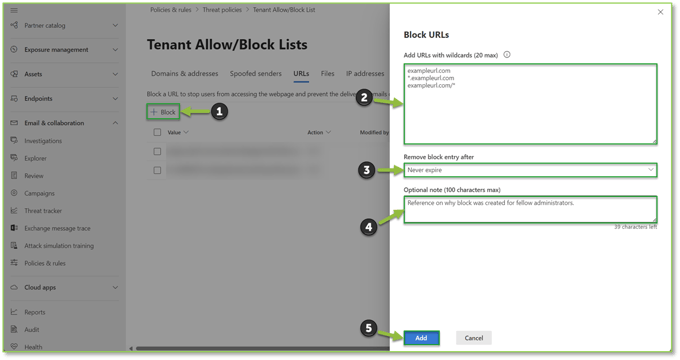This screenshot has width=680, height=360.
Task: Click the horizontal scrollbar at bottom
Action: pos(262,348)
